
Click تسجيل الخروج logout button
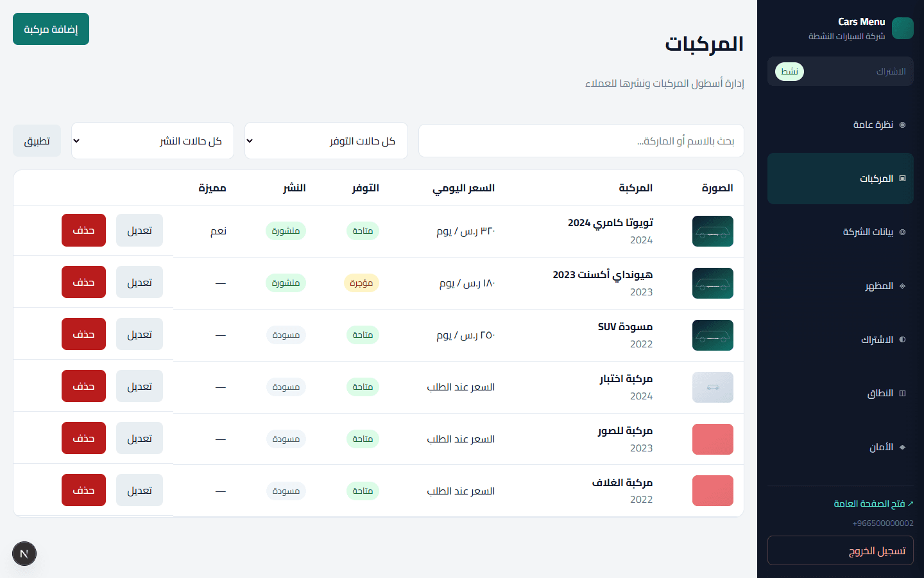coord(841,550)
